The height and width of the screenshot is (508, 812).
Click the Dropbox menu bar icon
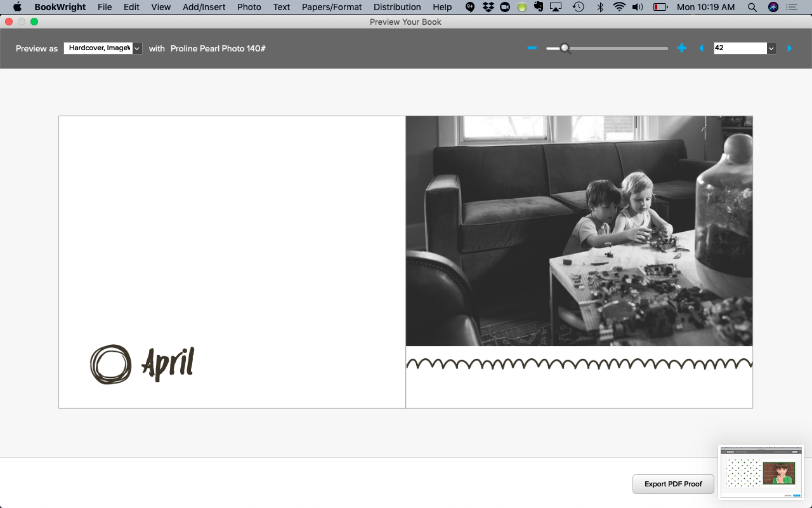(488, 7)
